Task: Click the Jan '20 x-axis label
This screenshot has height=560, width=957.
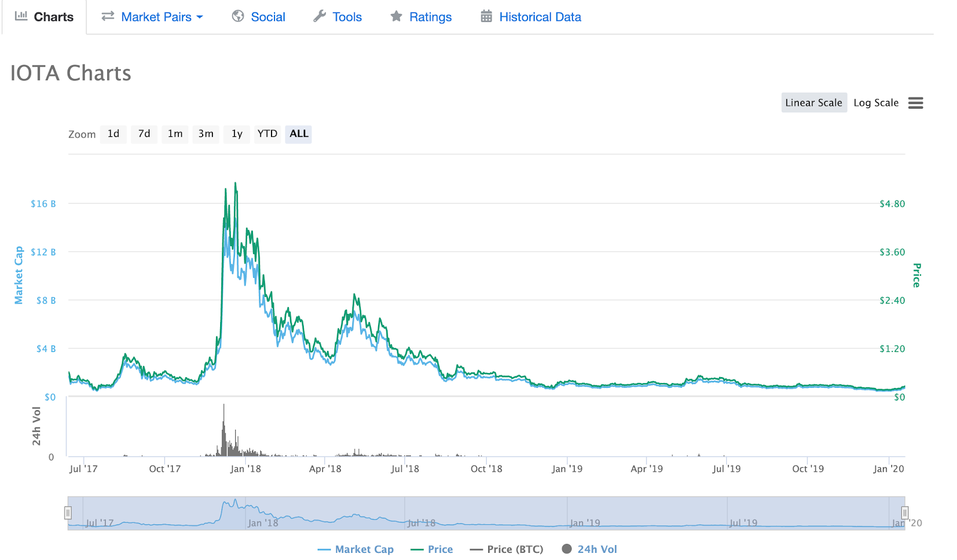Action: click(x=888, y=469)
